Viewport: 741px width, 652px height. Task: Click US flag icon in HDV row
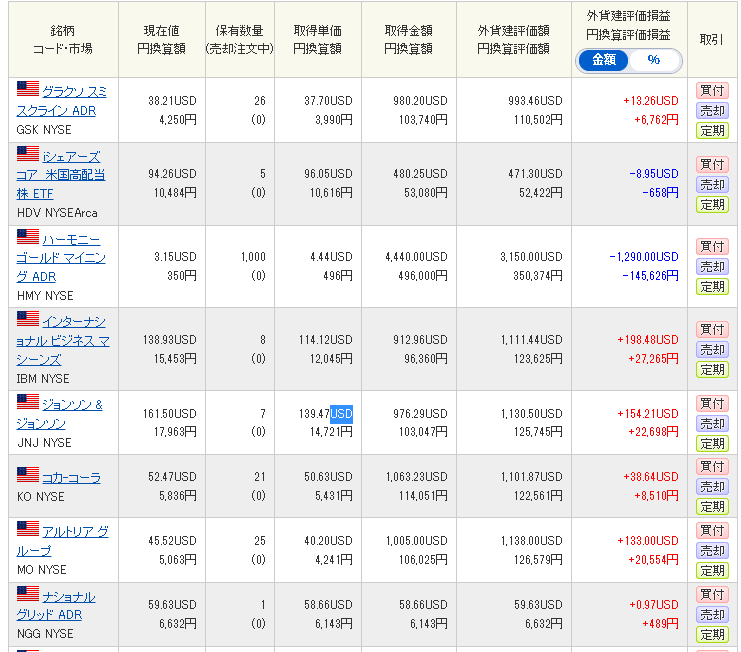pyautogui.click(x=28, y=154)
